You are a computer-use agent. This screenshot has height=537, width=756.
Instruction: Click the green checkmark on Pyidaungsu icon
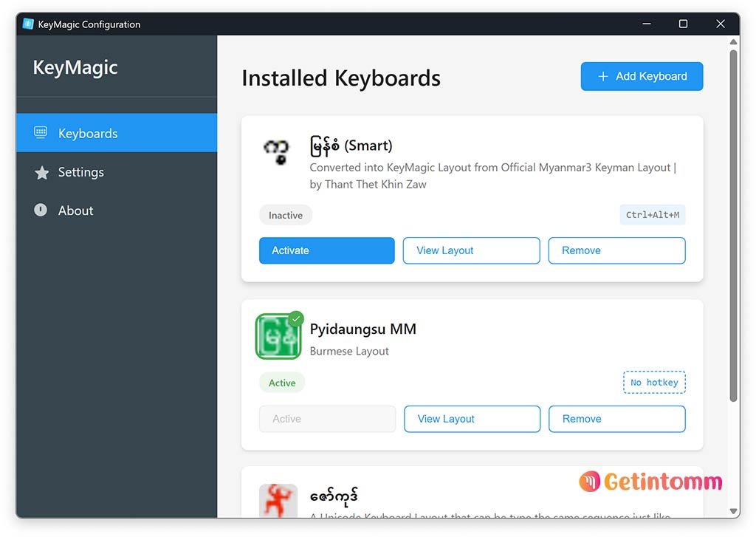click(295, 318)
